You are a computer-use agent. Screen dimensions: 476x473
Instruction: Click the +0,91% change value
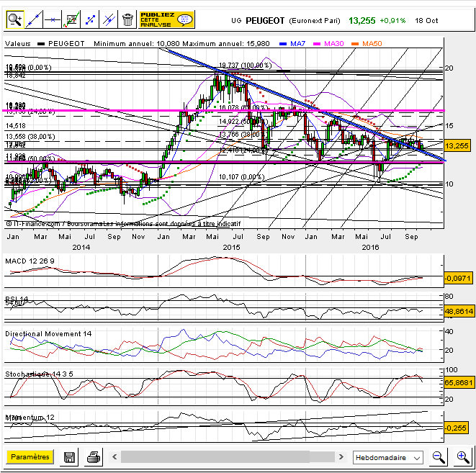pos(392,21)
